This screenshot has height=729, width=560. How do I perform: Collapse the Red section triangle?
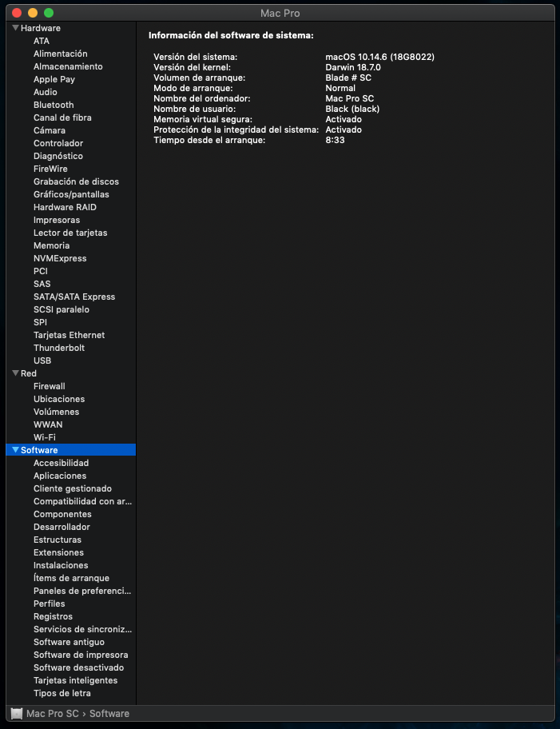tap(15, 373)
